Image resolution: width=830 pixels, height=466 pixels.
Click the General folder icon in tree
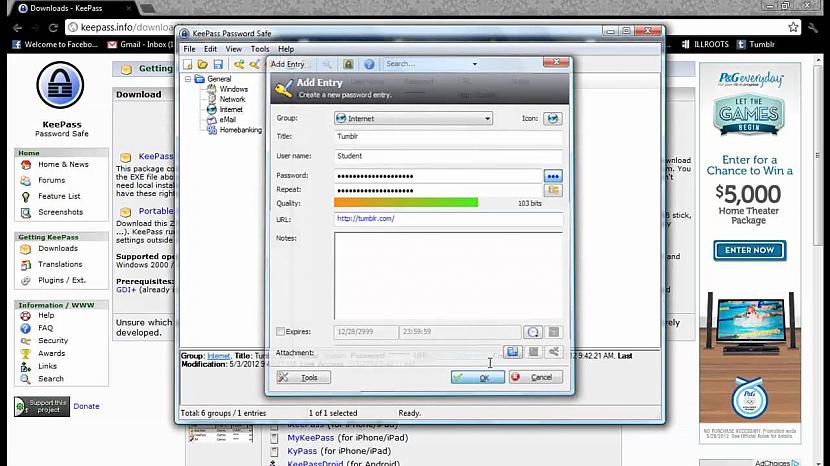pyautogui.click(x=200, y=79)
